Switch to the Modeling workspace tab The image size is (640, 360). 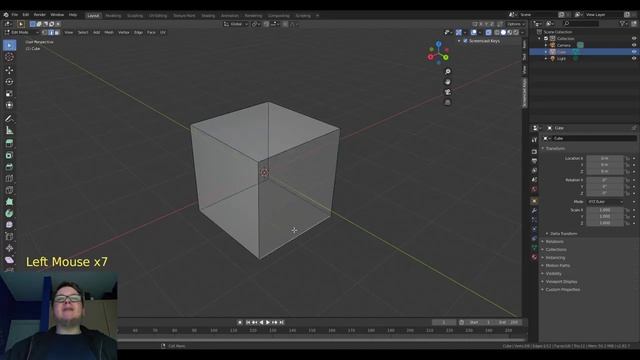tap(113, 16)
